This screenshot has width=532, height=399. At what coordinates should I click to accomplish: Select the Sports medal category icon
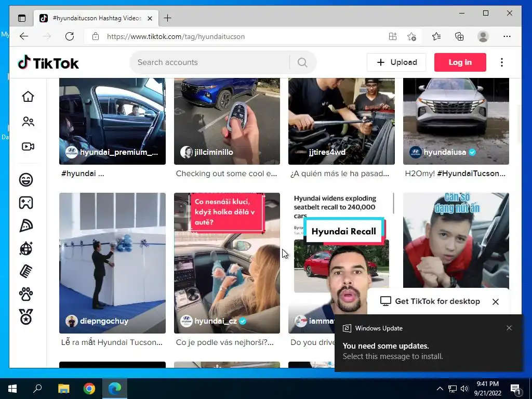click(26, 317)
